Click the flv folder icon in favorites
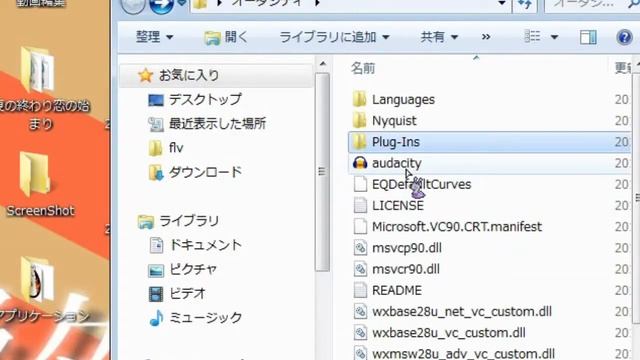This screenshot has height=360, width=640. pyautogui.click(x=155, y=148)
